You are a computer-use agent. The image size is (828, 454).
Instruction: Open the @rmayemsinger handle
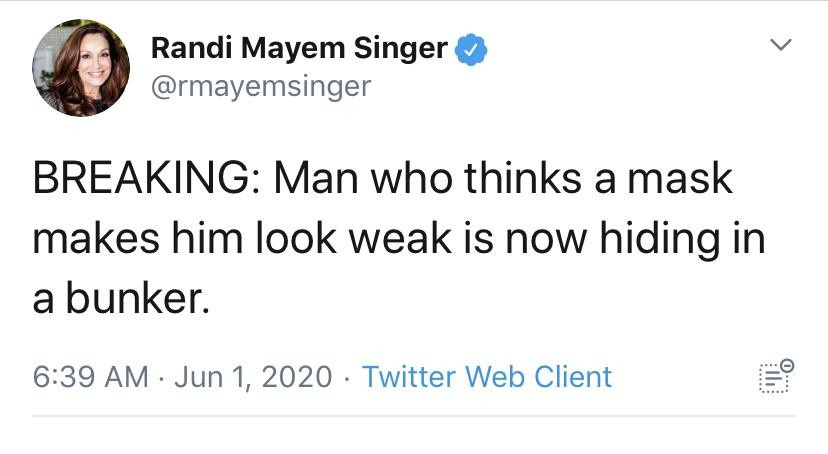(x=260, y=87)
